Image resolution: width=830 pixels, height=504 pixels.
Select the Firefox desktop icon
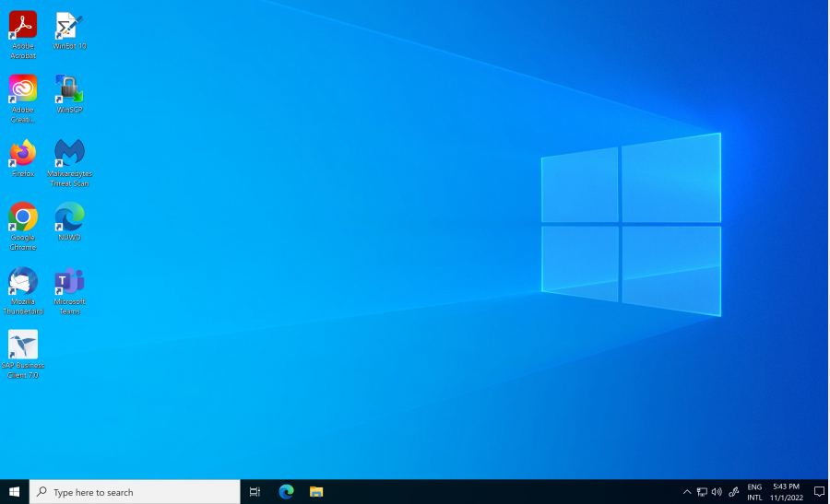point(23,153)
